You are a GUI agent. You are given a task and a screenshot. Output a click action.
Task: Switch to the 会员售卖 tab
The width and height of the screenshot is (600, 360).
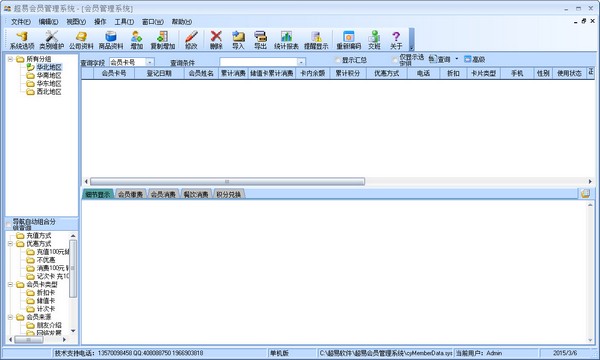130,194
